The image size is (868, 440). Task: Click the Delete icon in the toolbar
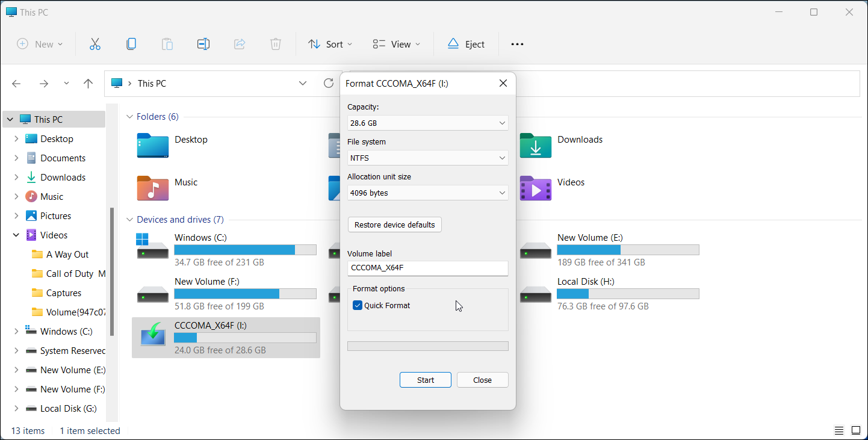(275, 43)
